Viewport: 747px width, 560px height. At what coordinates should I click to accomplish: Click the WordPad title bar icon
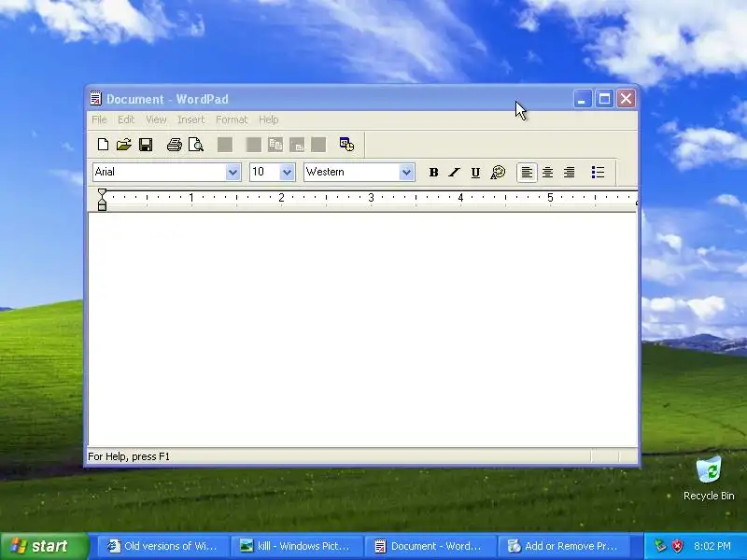pyautogui.click(x=96, y=99)
